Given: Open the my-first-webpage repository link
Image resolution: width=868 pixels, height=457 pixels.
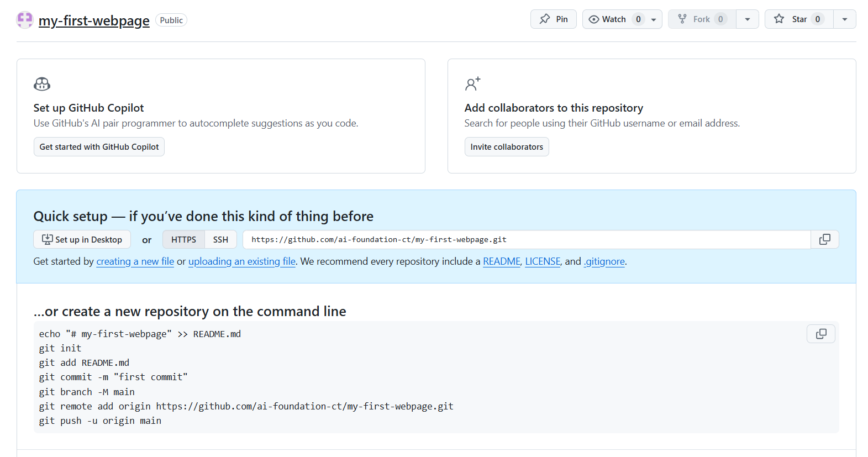Looking at the screenshot, I should point(94,20).
